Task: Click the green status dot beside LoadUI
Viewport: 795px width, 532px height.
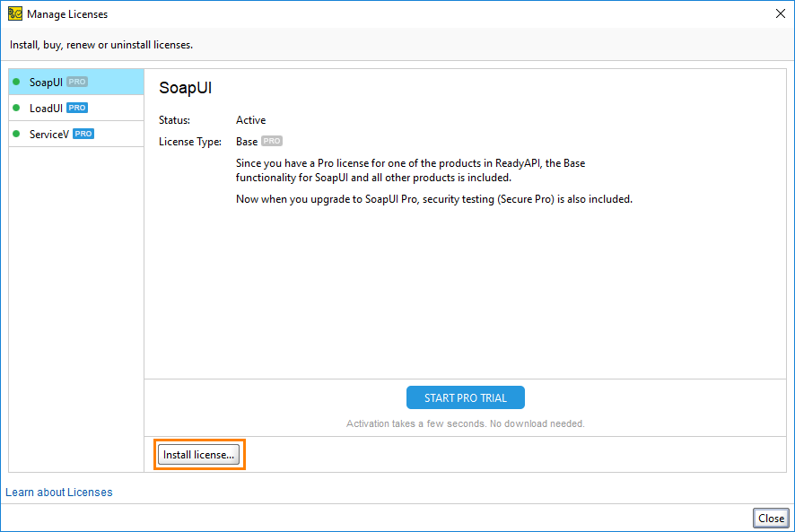Action: (x=16, y=108)
